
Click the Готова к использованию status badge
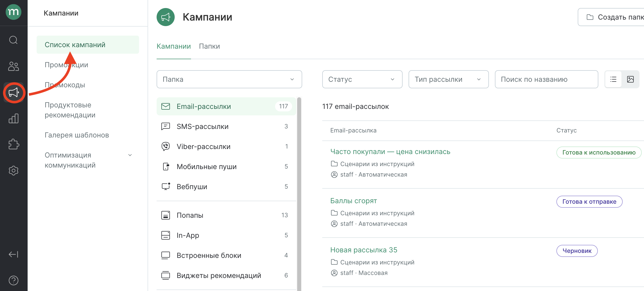599,153
